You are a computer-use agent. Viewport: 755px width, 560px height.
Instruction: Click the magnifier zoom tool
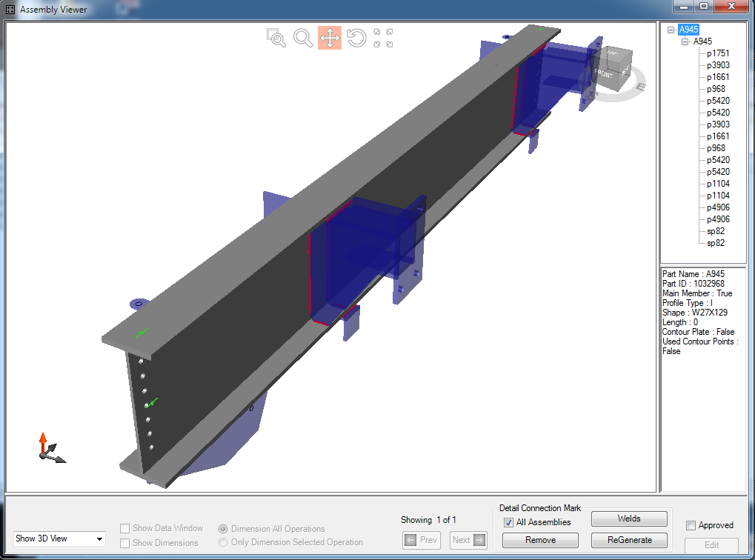(x=303, y=38)
